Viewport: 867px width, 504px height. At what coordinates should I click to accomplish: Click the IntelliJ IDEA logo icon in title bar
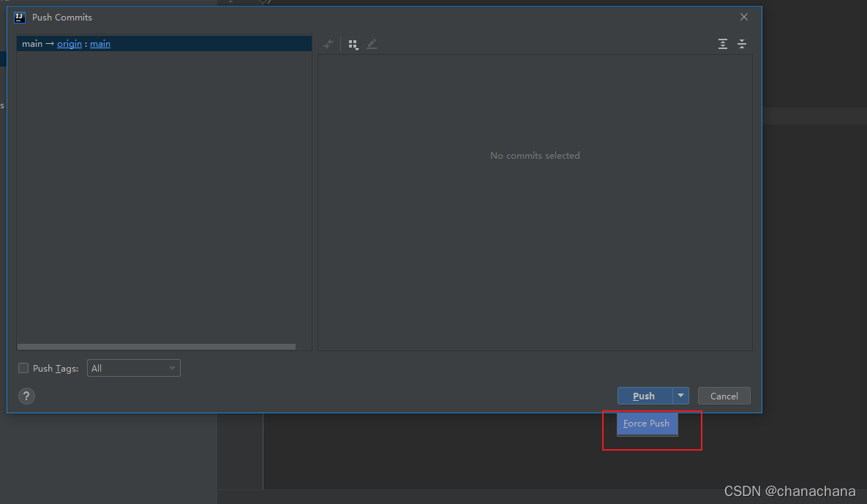20,17
